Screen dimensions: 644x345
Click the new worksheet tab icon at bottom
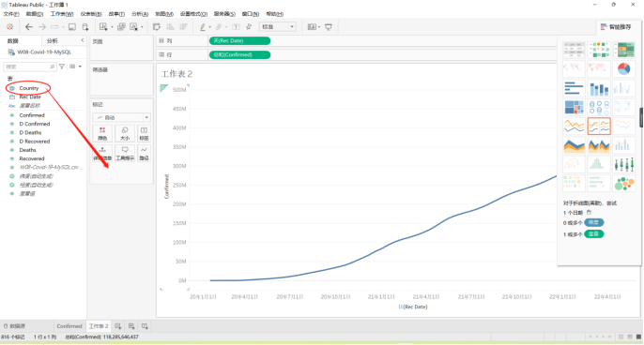(118, 326)
